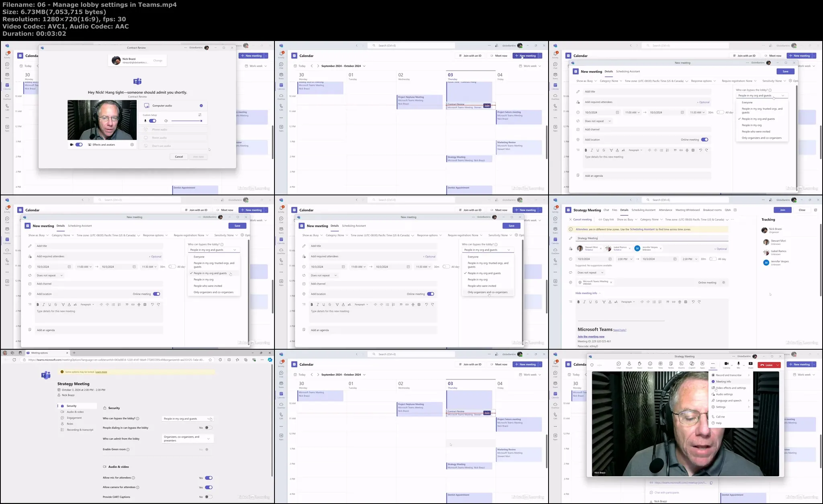823x504 pixels.
Task: Open Who can bypass the lobby dropdown on Meeting options page
Action: 188,419
